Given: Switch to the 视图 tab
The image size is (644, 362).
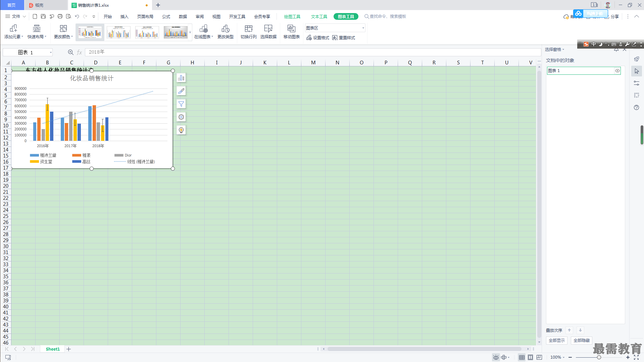Looking at the screenshot, I should coord(216,16).
